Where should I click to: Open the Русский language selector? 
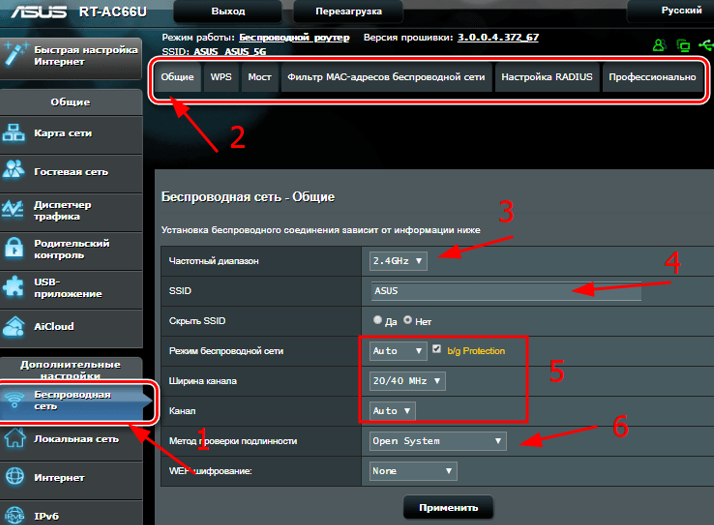click(x=671, y=10)
